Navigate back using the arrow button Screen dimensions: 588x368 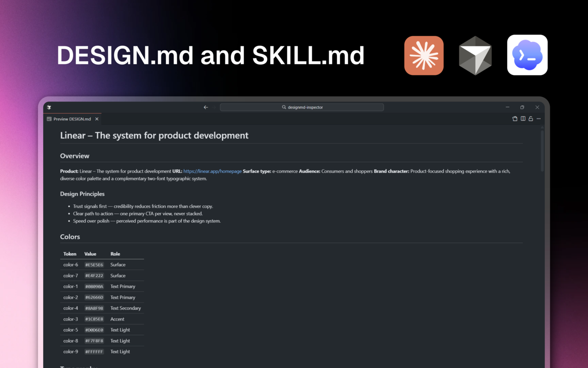pyautogui.click(x=206, y=107)
